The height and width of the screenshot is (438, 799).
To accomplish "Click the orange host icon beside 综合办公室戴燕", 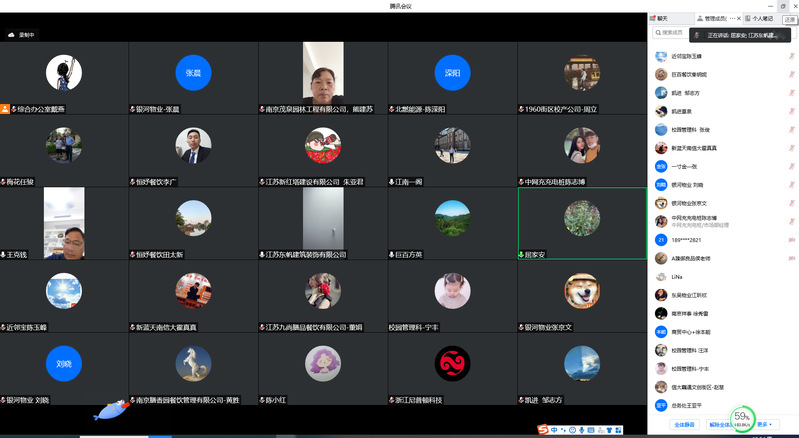I will (5, 108).
